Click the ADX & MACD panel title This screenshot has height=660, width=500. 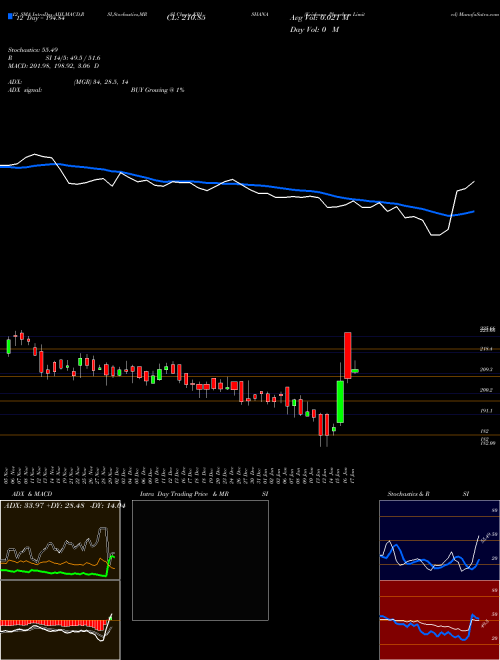coord(32,494)
